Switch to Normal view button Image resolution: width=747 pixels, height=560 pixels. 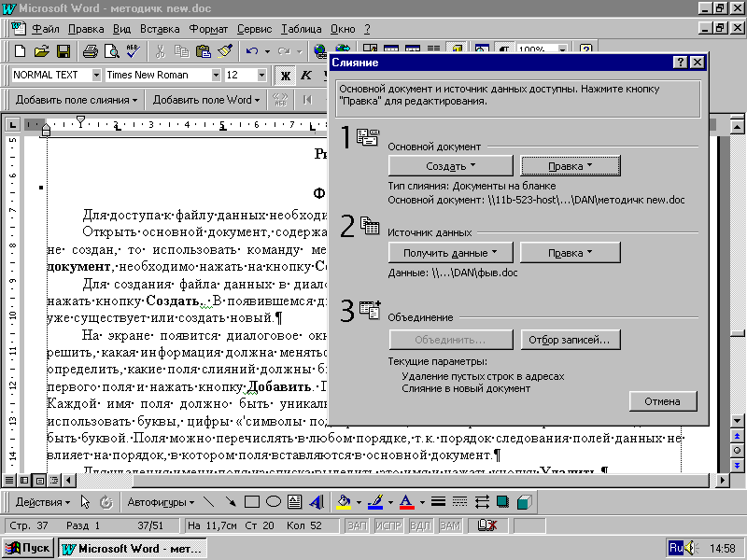pos(9,481)
